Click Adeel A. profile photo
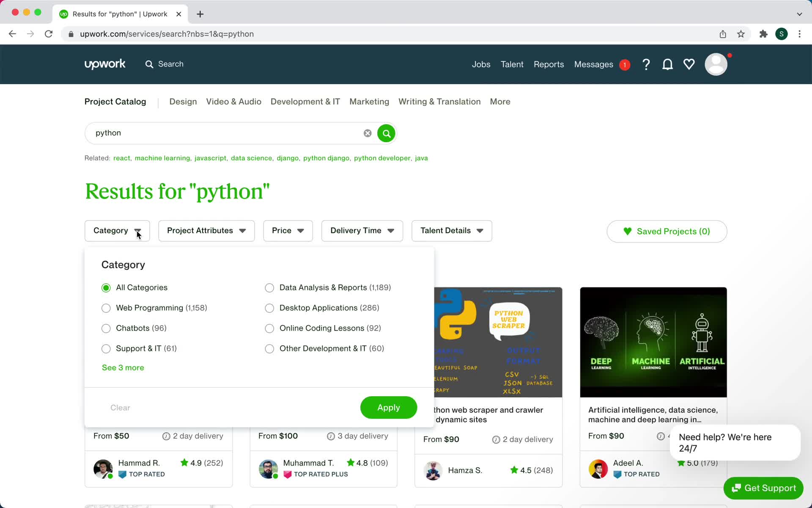 pyautogui.click(x=598, y=469)
